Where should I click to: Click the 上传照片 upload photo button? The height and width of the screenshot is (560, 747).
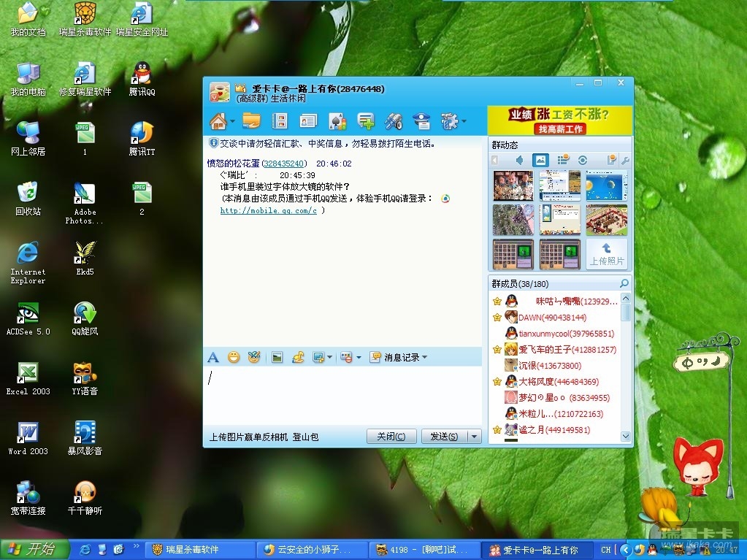[607, 254]
